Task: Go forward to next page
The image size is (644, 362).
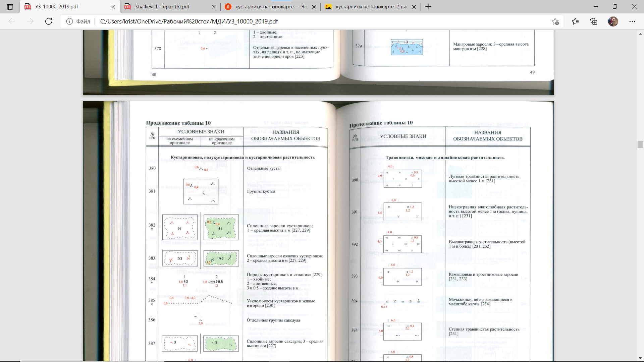Action: (x=30, y=21)
